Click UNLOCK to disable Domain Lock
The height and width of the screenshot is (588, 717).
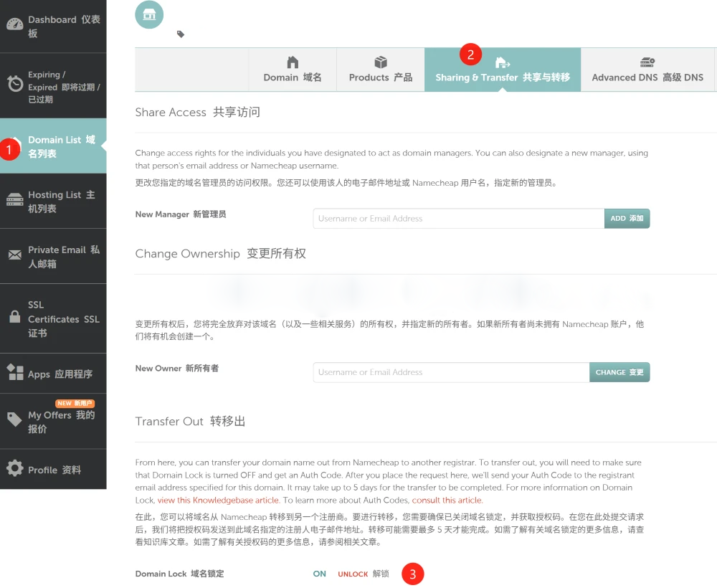353,574
